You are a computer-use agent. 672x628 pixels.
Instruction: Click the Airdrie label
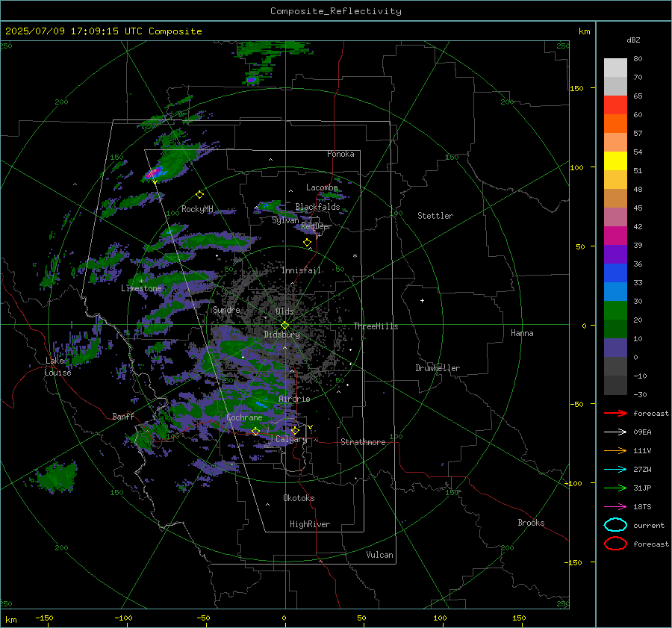coord(294,399)
